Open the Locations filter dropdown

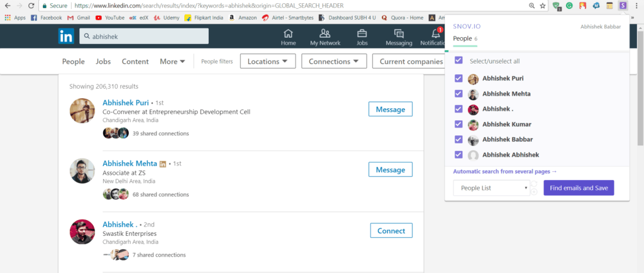click(268, 61)
